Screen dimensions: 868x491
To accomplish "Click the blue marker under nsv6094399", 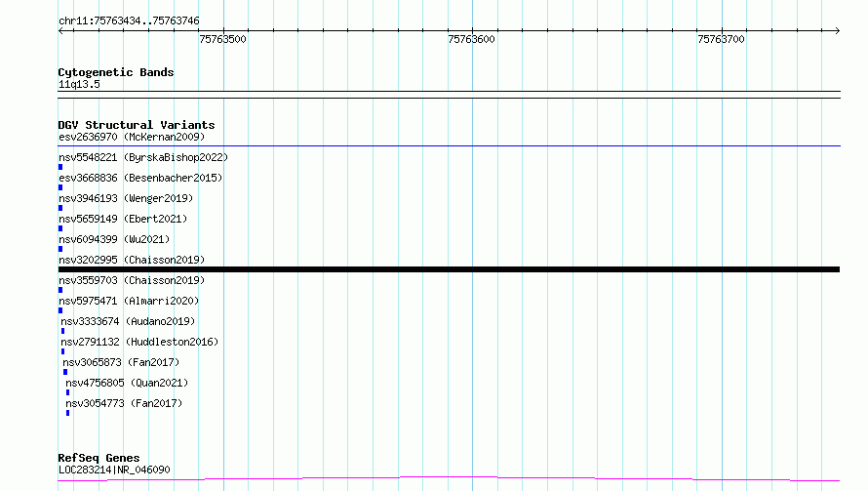I will 60,249.
